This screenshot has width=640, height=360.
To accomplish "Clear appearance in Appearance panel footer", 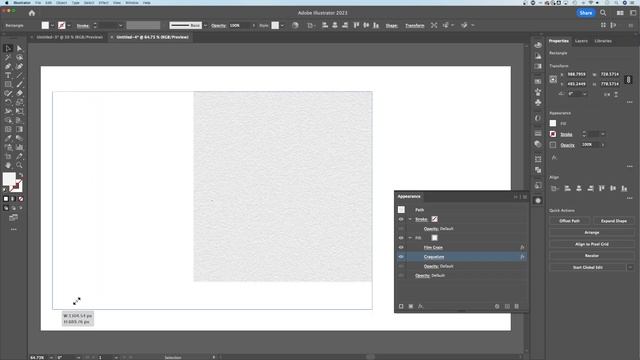I will click(x=497, y=306).
